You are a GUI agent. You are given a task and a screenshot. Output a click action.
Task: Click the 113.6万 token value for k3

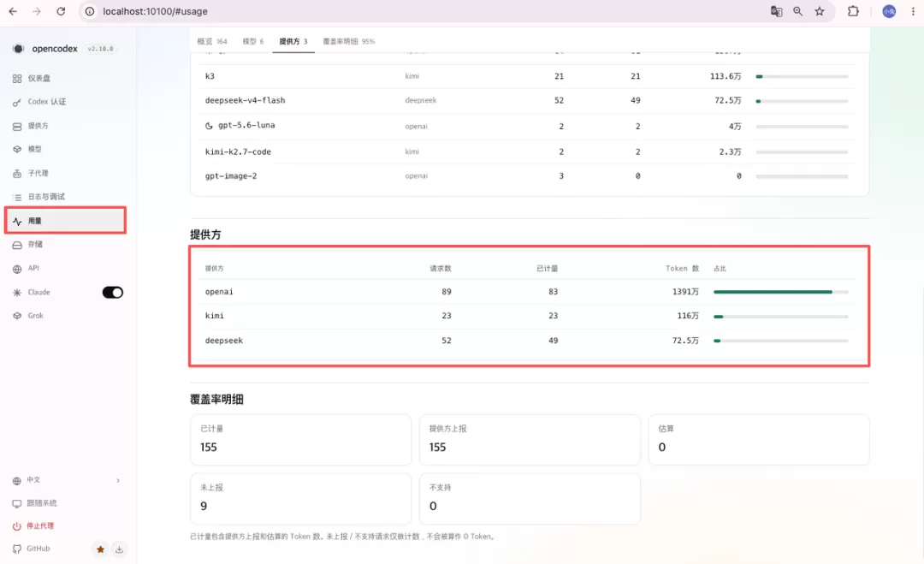pyautogui.click(x=726, y=76)
